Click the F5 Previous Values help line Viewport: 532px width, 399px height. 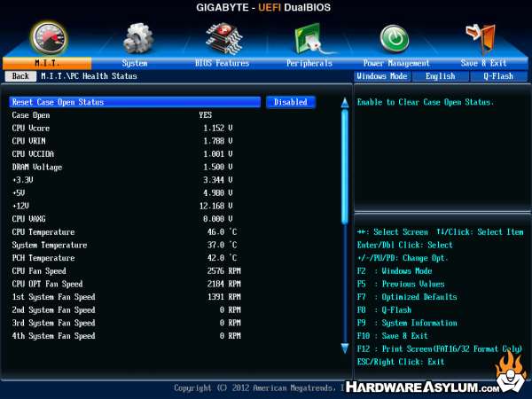click(x=401, y=284)
